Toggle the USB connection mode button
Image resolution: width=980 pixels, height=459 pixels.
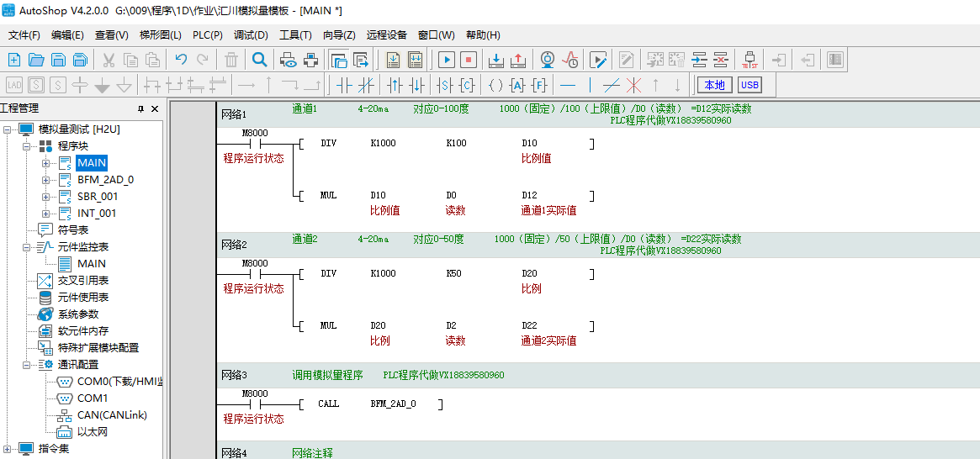[x=749, y=85]
